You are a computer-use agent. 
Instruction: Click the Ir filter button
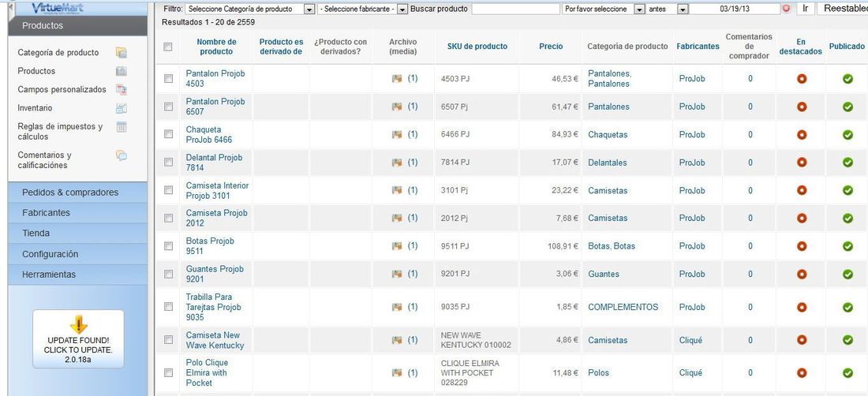806,9
